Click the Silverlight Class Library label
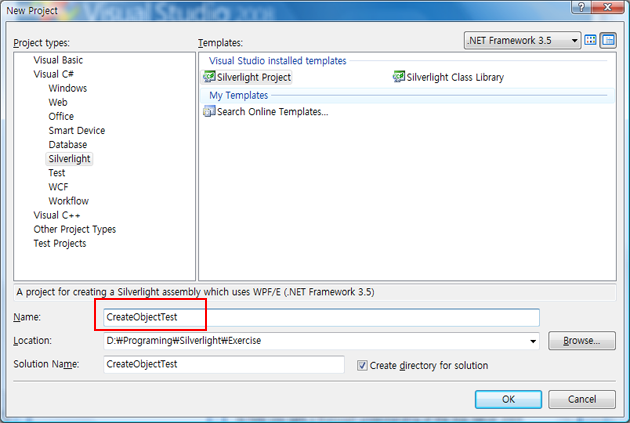This screenshot has height=423, width=630. pyautogui.click(x=455, y=77)
